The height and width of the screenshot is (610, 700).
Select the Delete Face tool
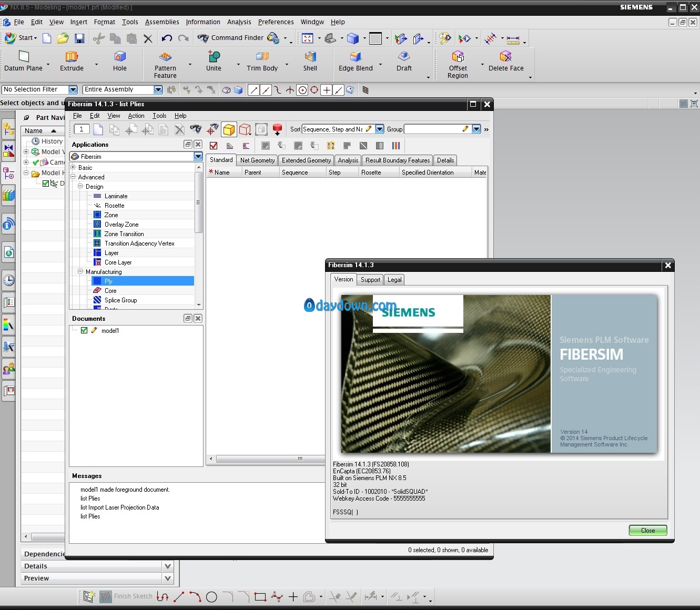point(506,61)
